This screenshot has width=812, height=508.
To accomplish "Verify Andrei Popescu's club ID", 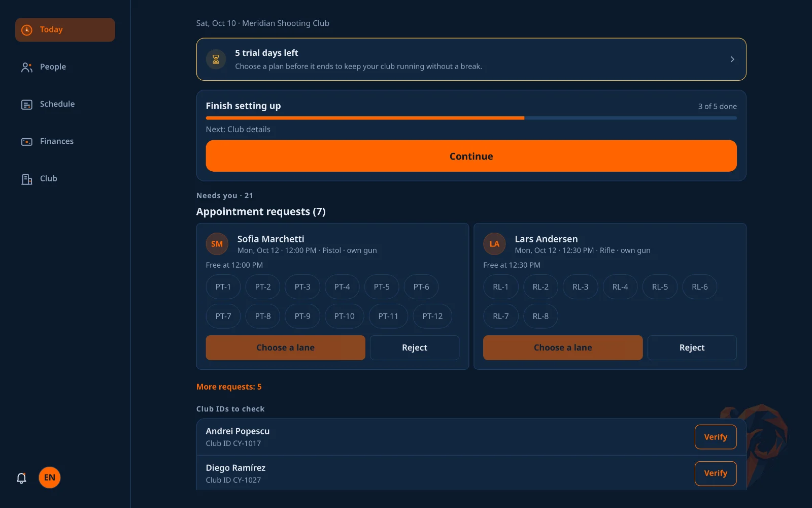I will click(x=716, y=437).
